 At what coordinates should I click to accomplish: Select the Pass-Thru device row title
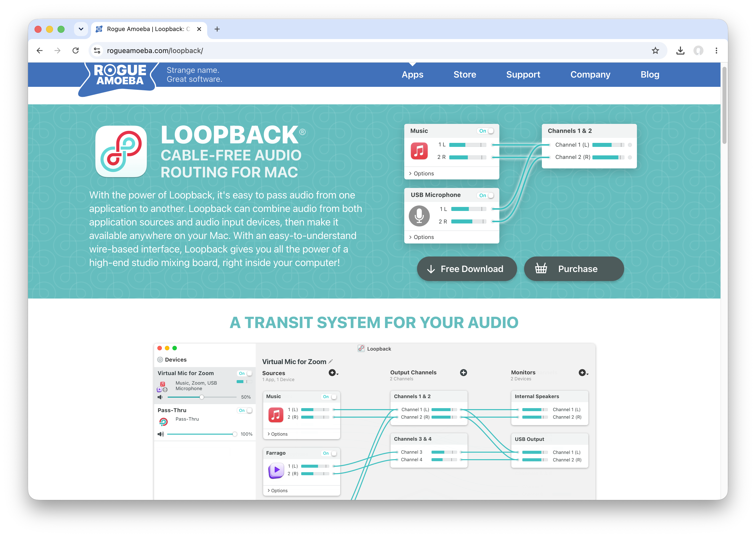[x=172, y=410]
